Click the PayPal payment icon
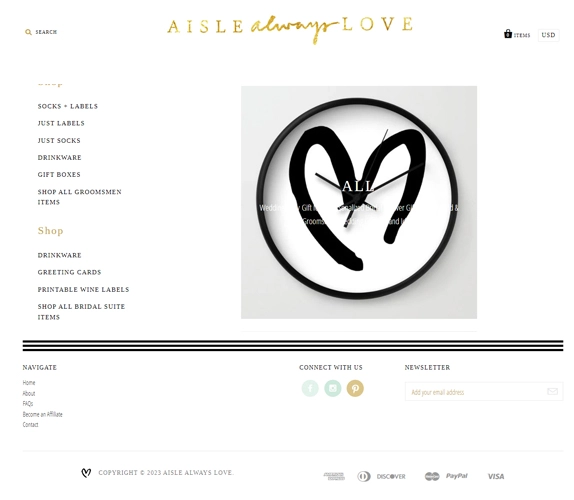 coord(456,476)
